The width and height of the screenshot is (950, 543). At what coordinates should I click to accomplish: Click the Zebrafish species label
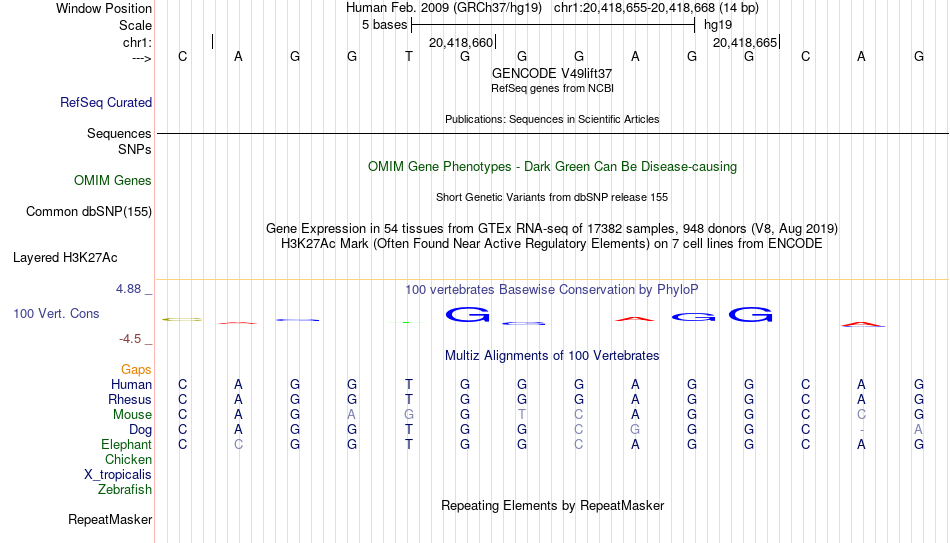(x=125, y=489)
